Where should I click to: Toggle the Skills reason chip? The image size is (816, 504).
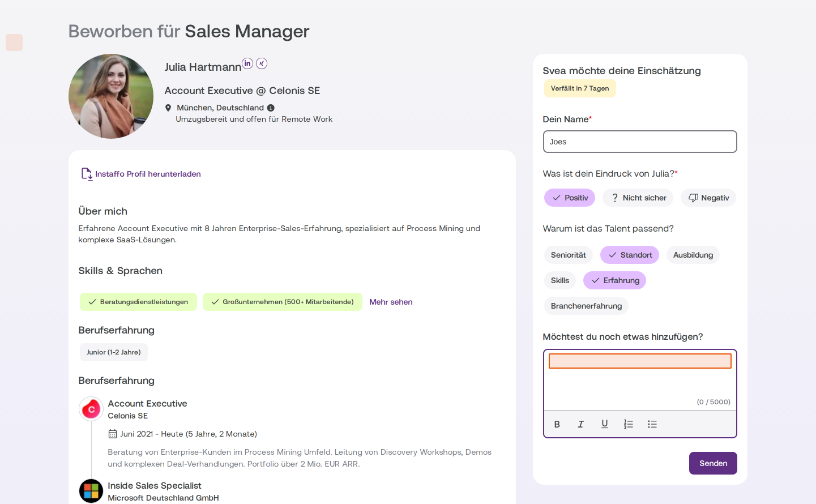coord(560,280)
